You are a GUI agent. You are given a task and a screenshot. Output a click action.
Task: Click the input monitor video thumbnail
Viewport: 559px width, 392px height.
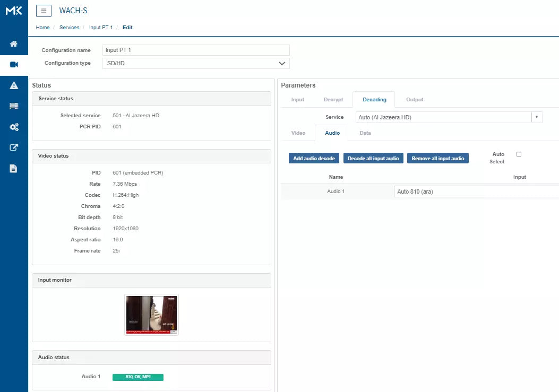pos(151,315)
